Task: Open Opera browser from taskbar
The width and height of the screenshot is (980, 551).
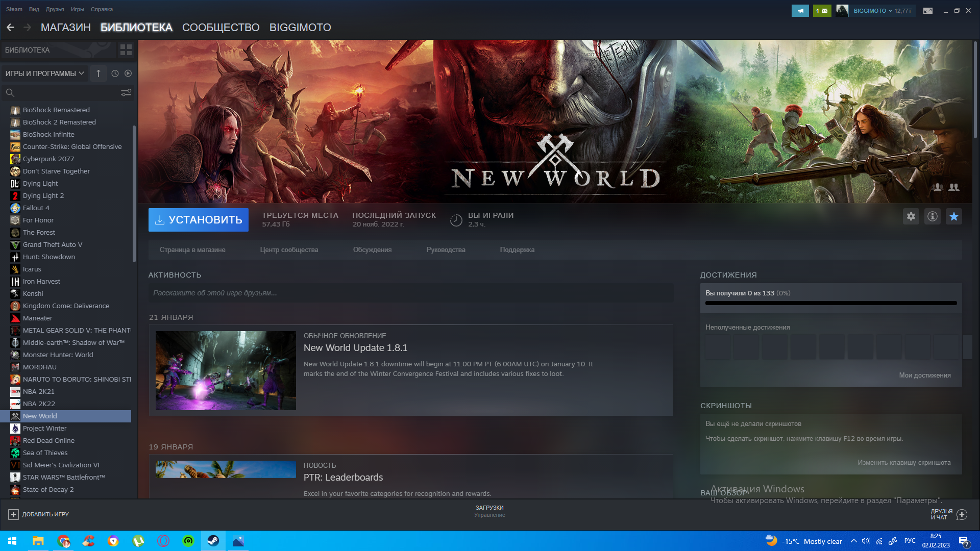Action: coord(163,541)
